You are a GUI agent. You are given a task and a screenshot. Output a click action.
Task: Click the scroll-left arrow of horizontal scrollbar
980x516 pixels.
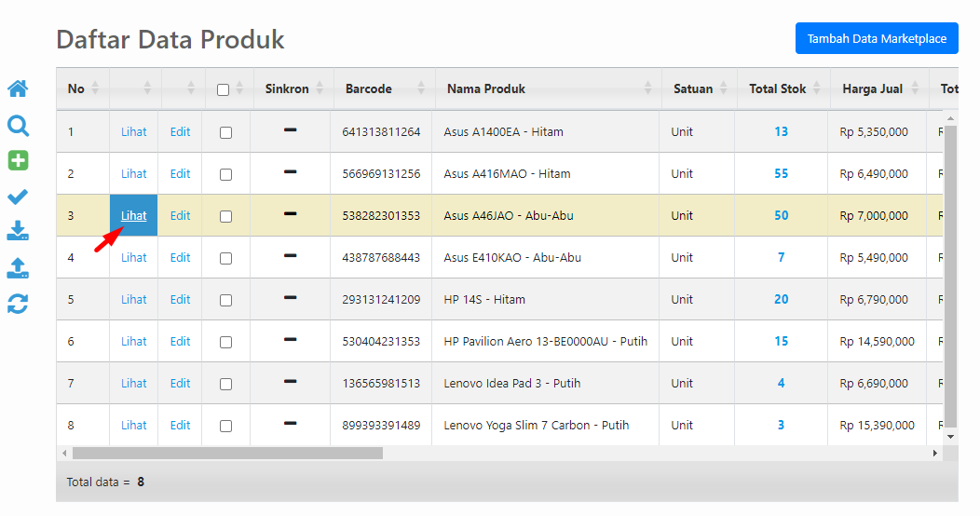coord(64,453)
